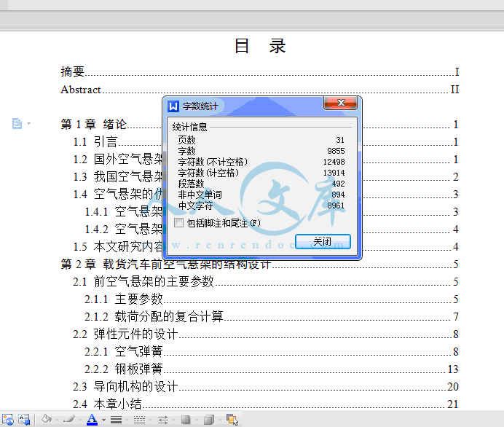The width and height of the screenshot is (504, 427).
Task: Open 第2章 载货汽车前空气悬架的结构设计 entry
Action: pyautogui.click(x=260, y=264)
